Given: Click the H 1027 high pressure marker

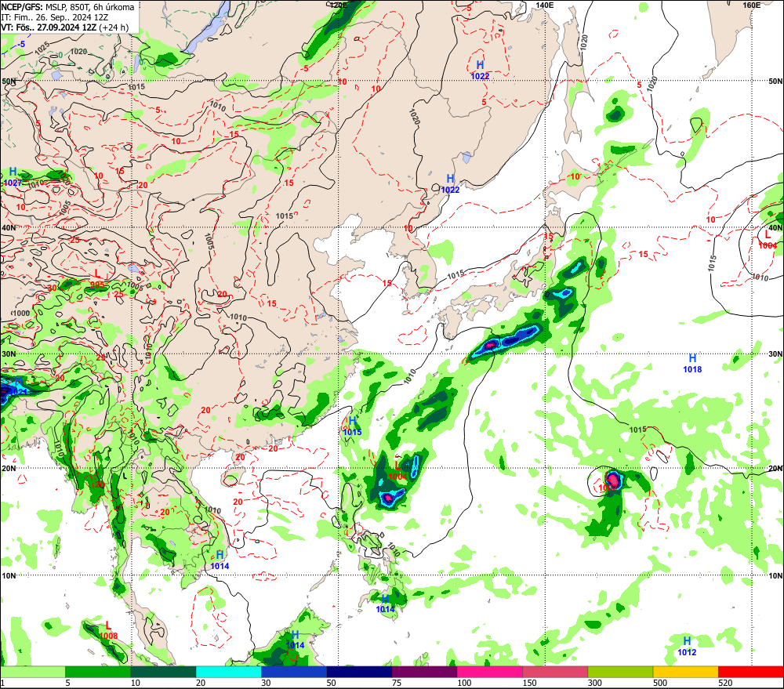Looking at the screenshot, I should (x=13, y=177).
